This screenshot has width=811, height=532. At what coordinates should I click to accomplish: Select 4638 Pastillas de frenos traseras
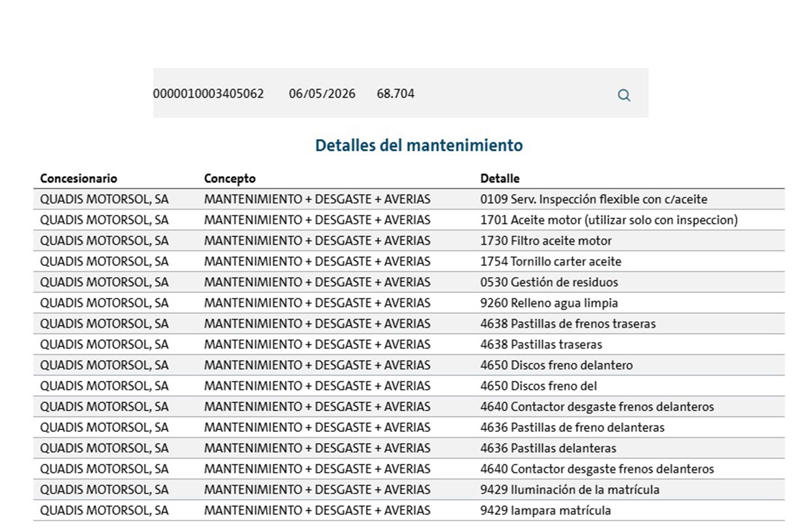point(568,323)
